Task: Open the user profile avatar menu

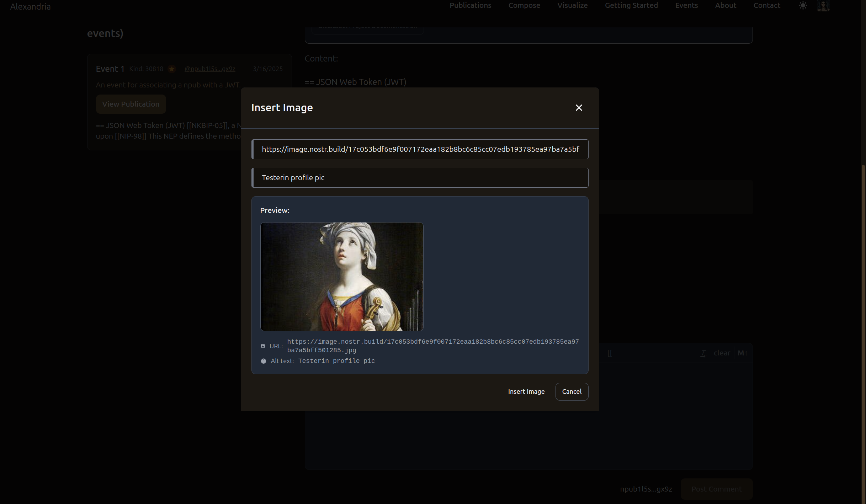Action: pos(823,5)
